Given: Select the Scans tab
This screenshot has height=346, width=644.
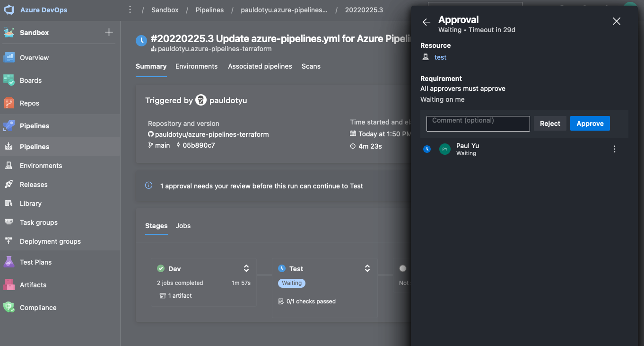Looking at the screenshot, I should [311, 66].
